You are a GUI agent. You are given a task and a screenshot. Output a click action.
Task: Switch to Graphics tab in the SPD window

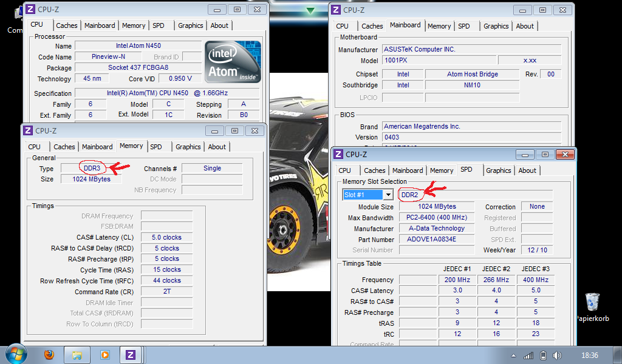coord(499,170)
